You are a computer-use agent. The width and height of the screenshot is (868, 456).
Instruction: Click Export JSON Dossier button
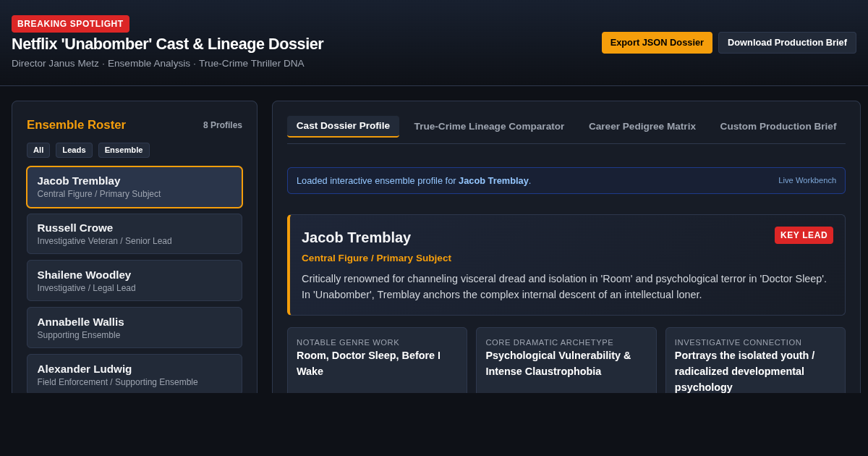[657, 43]
